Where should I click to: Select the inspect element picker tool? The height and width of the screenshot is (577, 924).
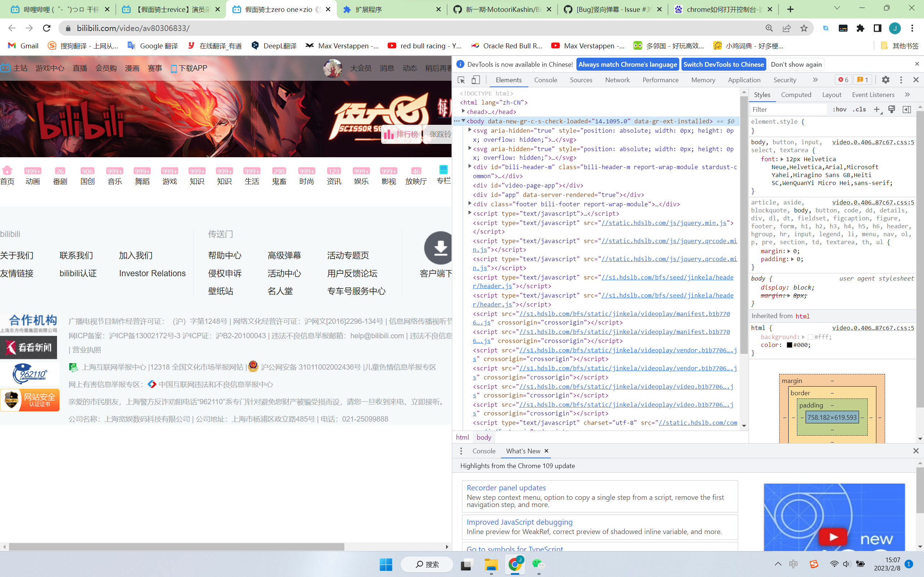(x=461, y=80)
